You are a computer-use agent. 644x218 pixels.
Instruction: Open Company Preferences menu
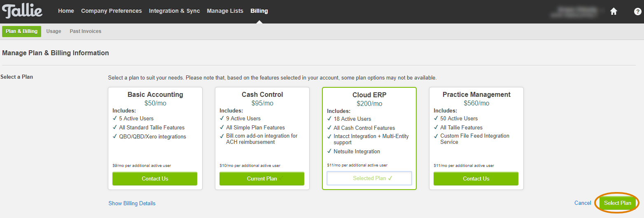pyautogui.click(x=111, y=11)
